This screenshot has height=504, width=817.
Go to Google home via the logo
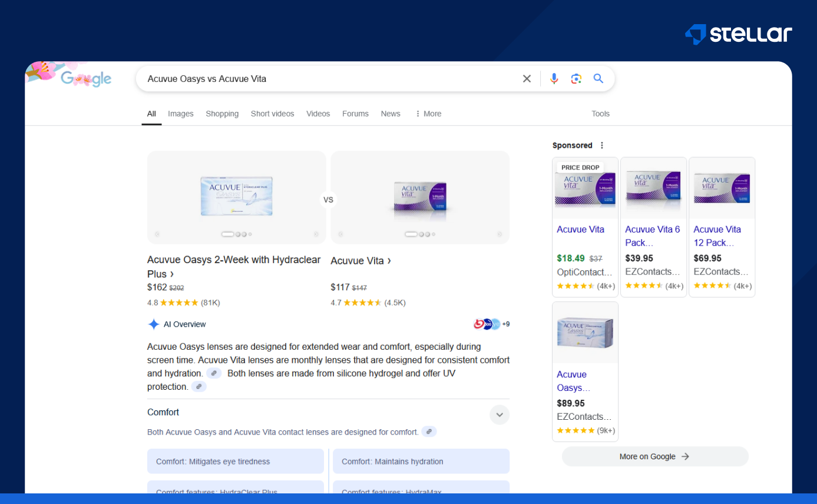86,78
